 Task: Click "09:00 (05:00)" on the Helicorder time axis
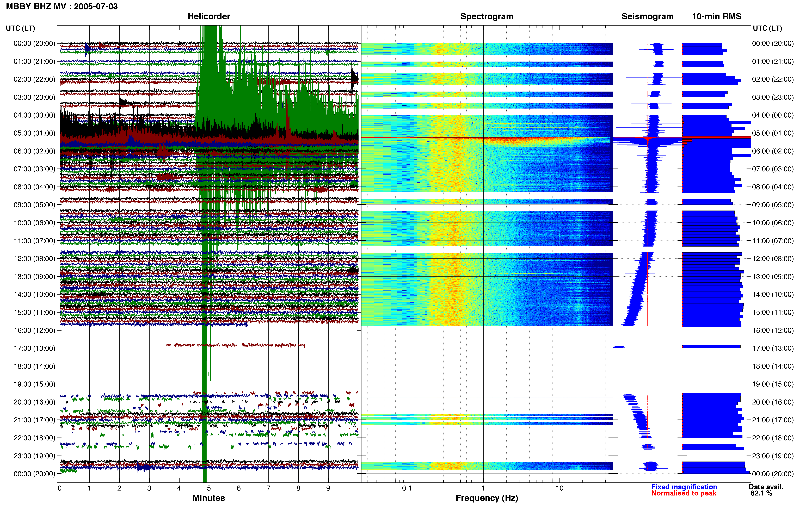click(x=34, y=205)
